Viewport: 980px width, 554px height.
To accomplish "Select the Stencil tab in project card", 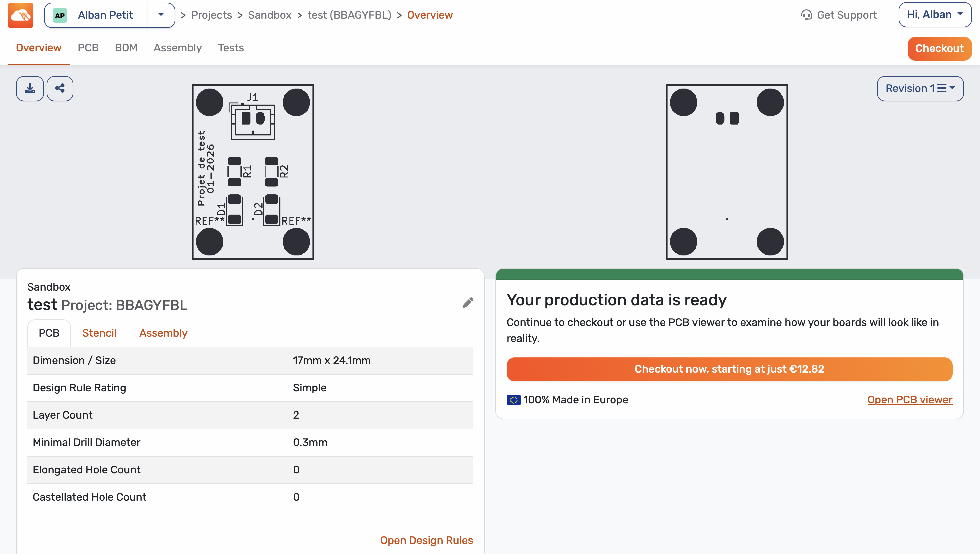I will click(99, 333).
